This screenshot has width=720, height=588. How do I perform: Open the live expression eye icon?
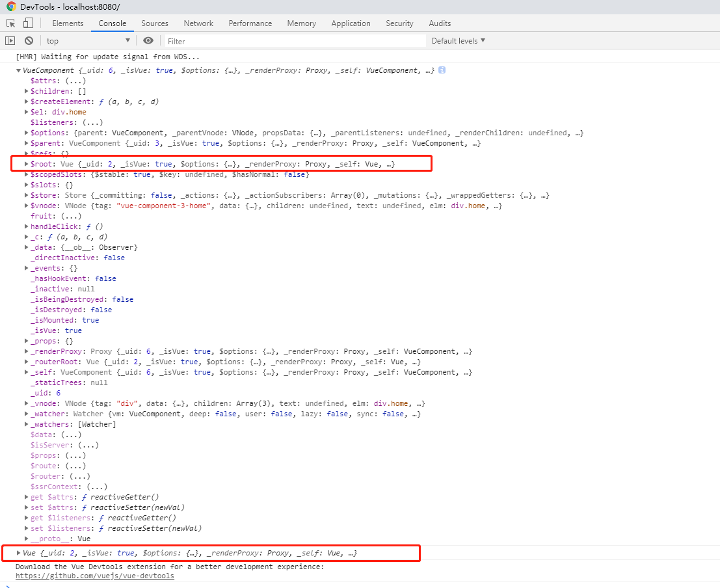148,41
